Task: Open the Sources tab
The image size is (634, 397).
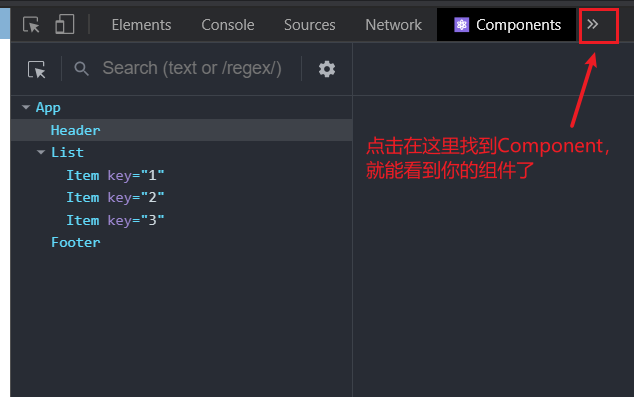Action: [x=309, y=25]
